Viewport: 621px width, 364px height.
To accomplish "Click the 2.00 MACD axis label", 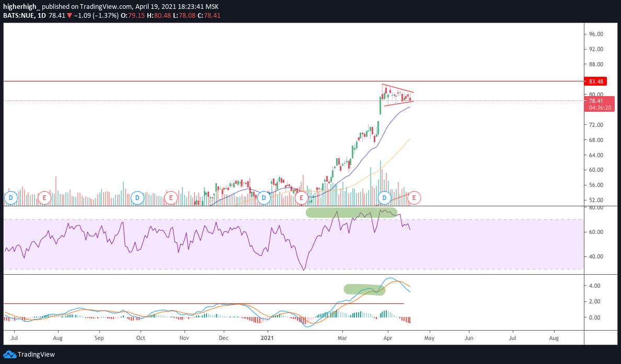I will point(595,301).
